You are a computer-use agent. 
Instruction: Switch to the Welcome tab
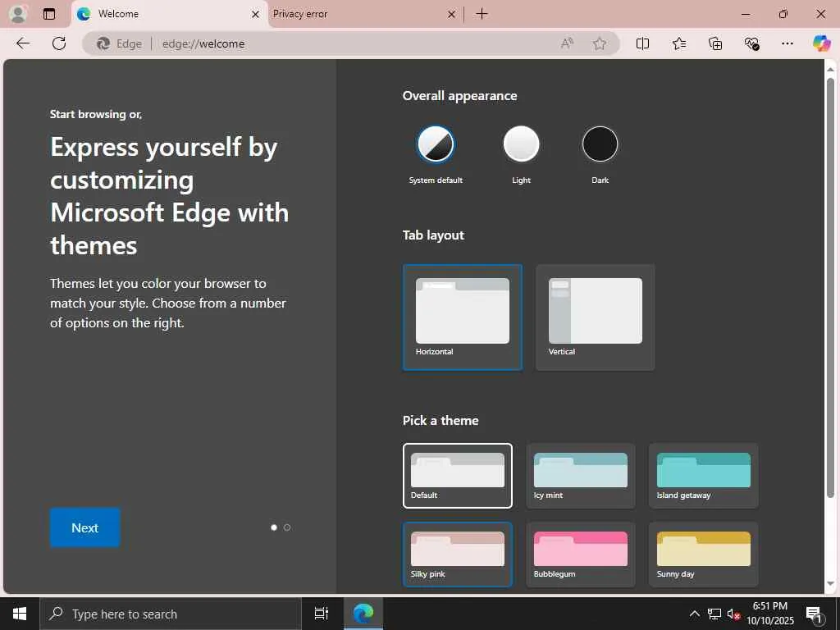coord(169,15)
